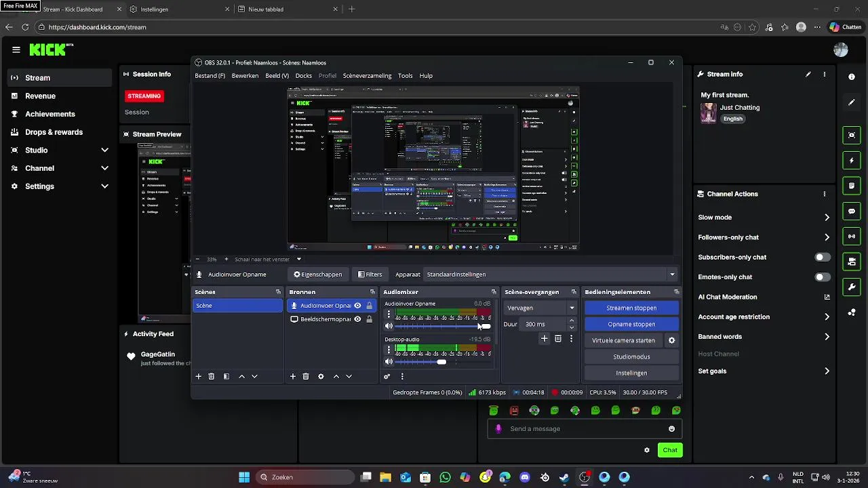Open Apparaat Standaardinstellingen dropdown
The width and height of the screenshot is (868, 488).
pyautogui.click(x=551, y=274)
